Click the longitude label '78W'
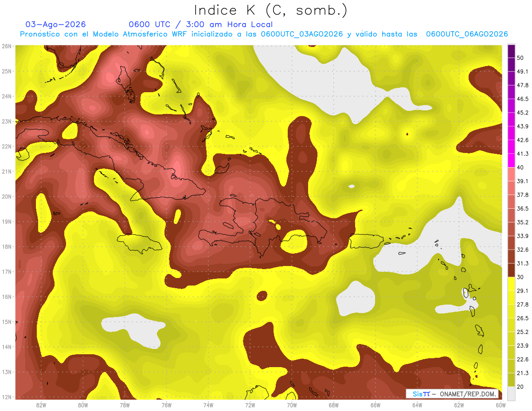 tap(125, 405)
